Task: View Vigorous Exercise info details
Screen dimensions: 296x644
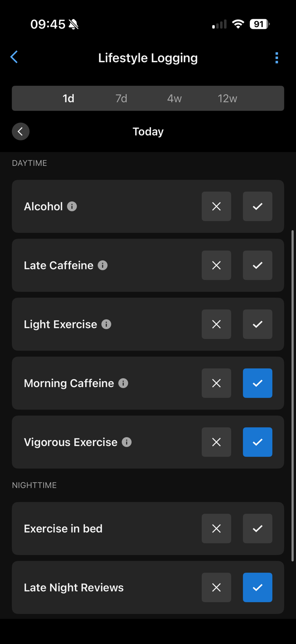Action: (127, 442)
